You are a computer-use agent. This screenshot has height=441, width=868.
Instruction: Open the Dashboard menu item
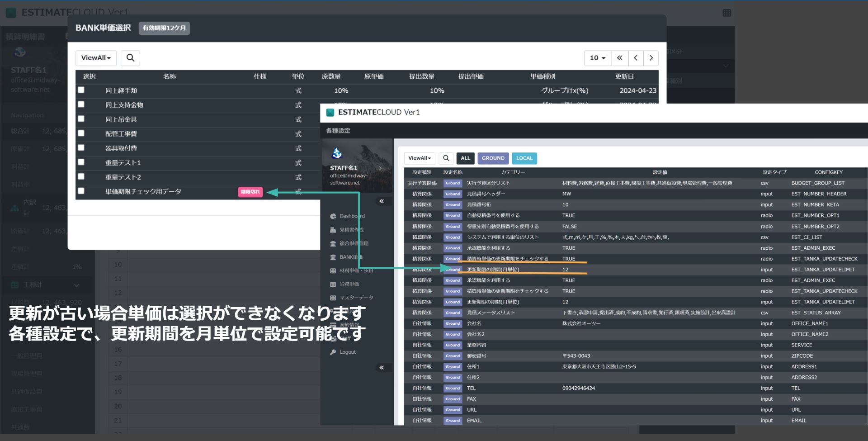352,216
